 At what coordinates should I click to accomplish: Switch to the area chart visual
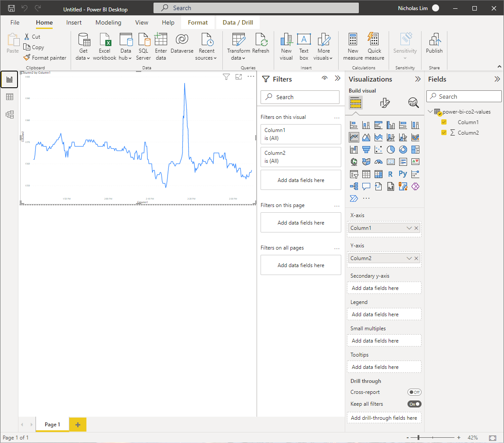coord(366,137)
